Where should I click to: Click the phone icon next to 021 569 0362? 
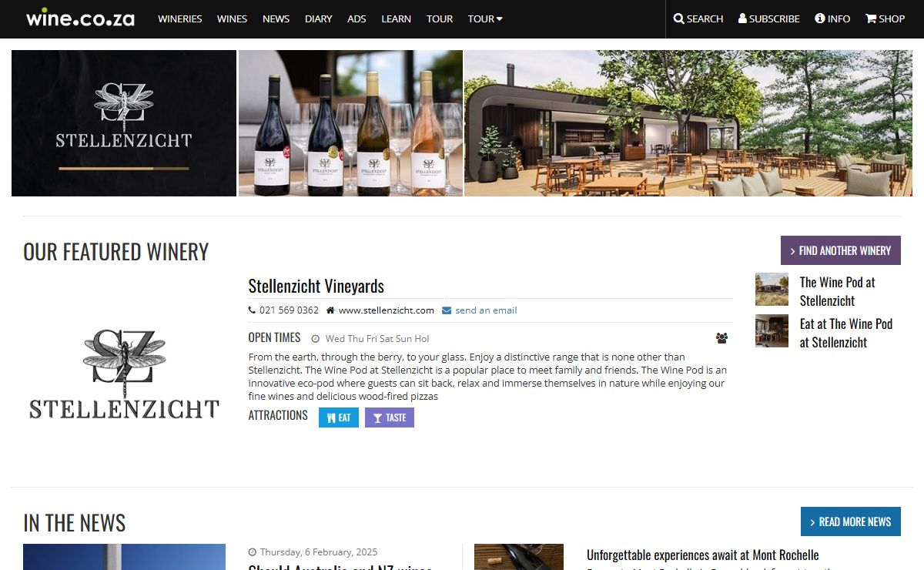252,310
